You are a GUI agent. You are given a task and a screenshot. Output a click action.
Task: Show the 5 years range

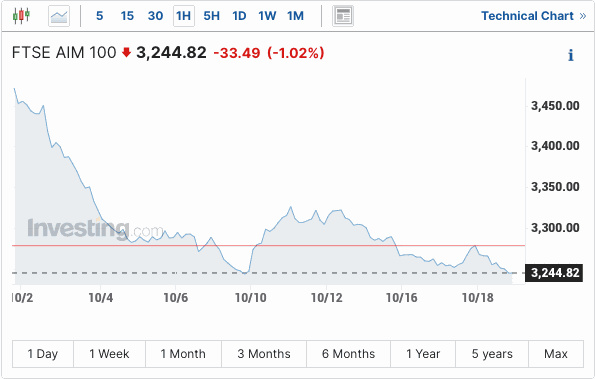click(492, 354)
